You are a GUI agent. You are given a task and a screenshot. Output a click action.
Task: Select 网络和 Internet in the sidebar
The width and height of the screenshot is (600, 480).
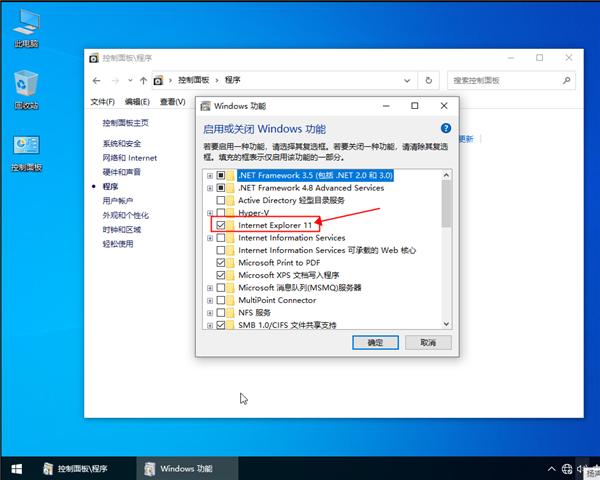point(130,158)
